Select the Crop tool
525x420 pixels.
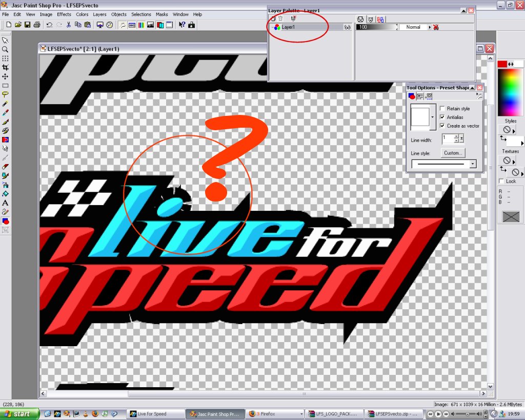pyautogui.click(x=5, y=68)
